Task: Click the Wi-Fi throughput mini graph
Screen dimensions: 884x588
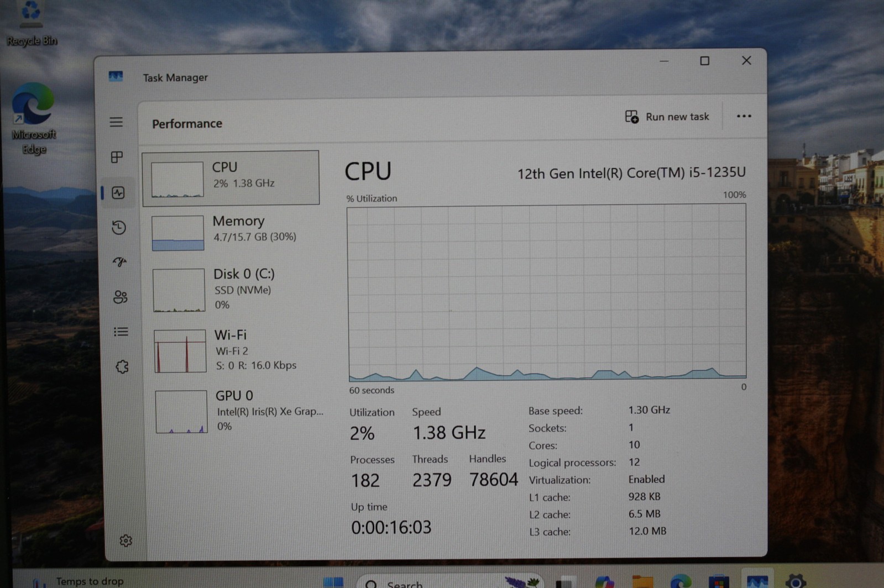Action: [x=180, y=351]
